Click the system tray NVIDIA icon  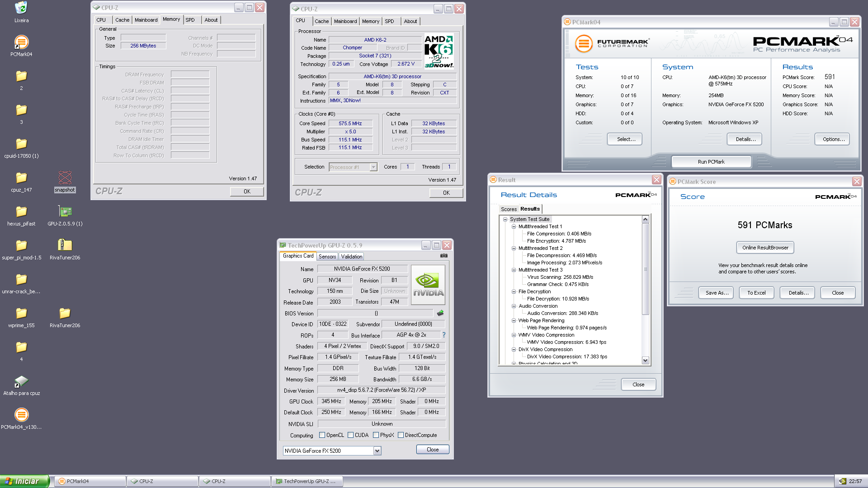[x=842, y=481]
